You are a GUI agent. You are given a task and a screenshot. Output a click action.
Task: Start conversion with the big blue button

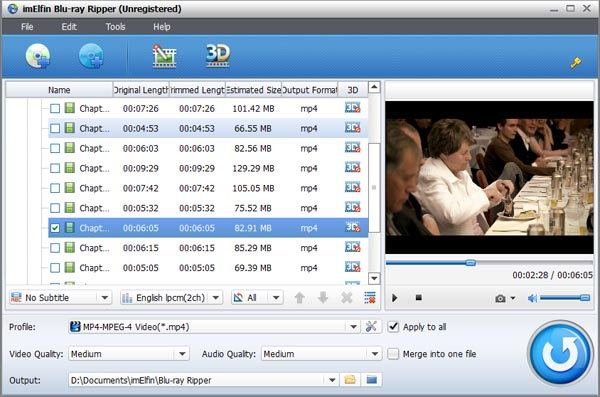coord(560,353)
